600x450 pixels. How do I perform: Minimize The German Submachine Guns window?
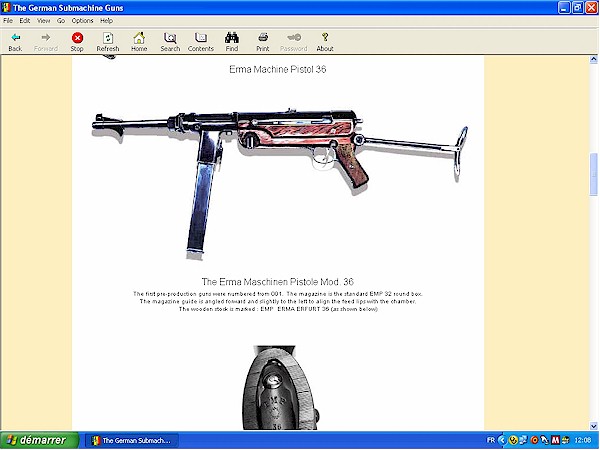pos(564,8)
